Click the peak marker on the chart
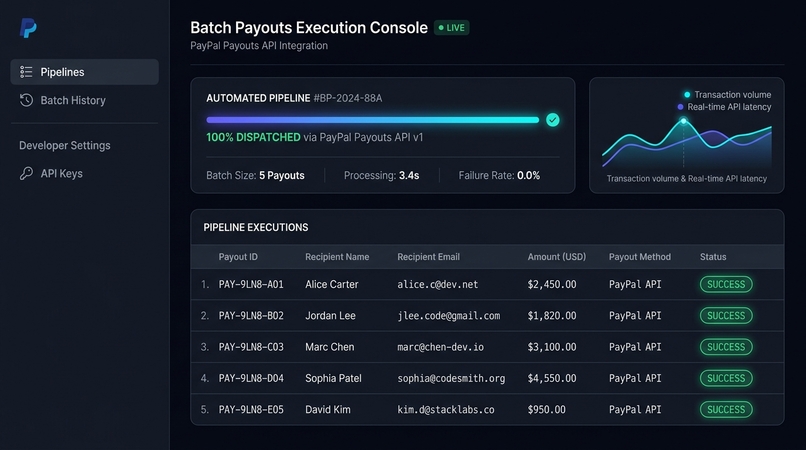Screen dimensions: 806x450 point(684,121)
